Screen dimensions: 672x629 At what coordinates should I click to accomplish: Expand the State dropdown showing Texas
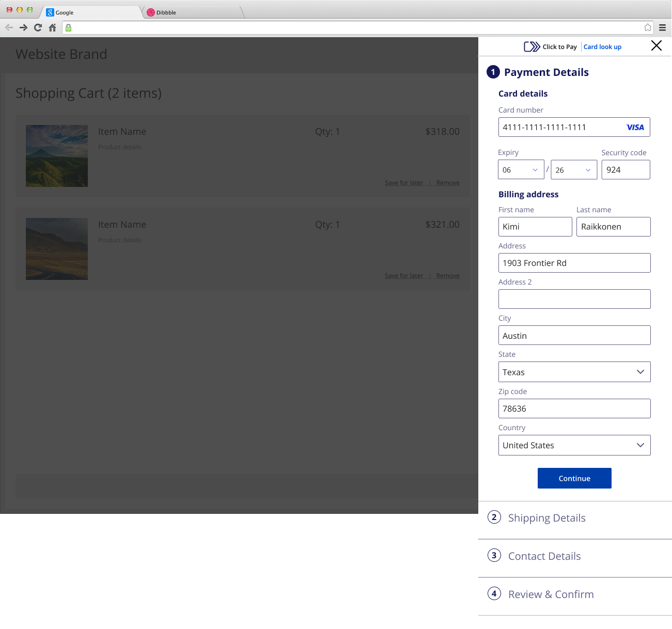574,372
